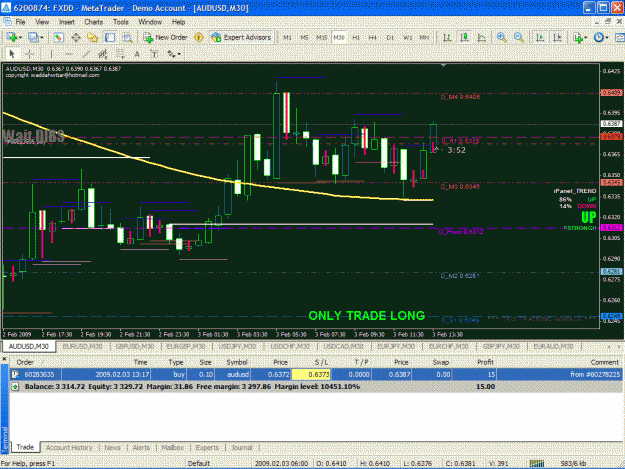Switch timeframe to H1
625x469 pixels.
pos(356,37)
